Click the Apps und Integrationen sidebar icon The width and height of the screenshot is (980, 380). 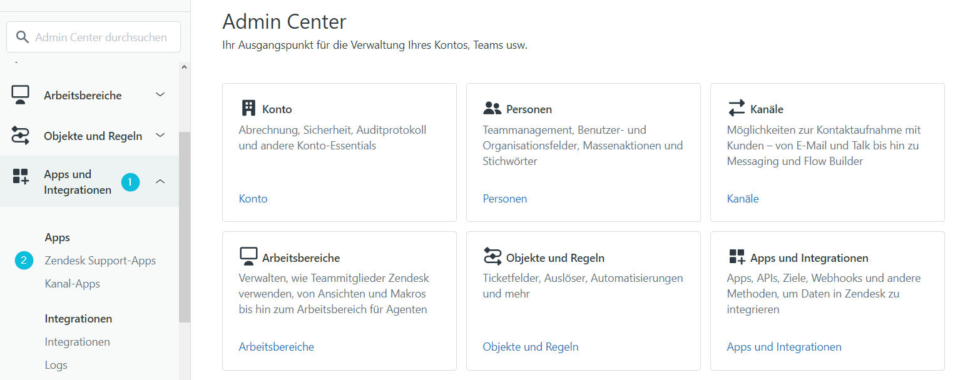(21, 176)
